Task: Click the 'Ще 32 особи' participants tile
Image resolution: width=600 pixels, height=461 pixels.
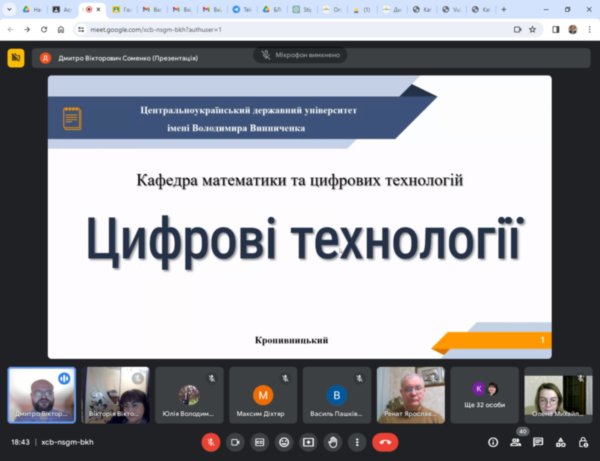Action: (485, 395)
